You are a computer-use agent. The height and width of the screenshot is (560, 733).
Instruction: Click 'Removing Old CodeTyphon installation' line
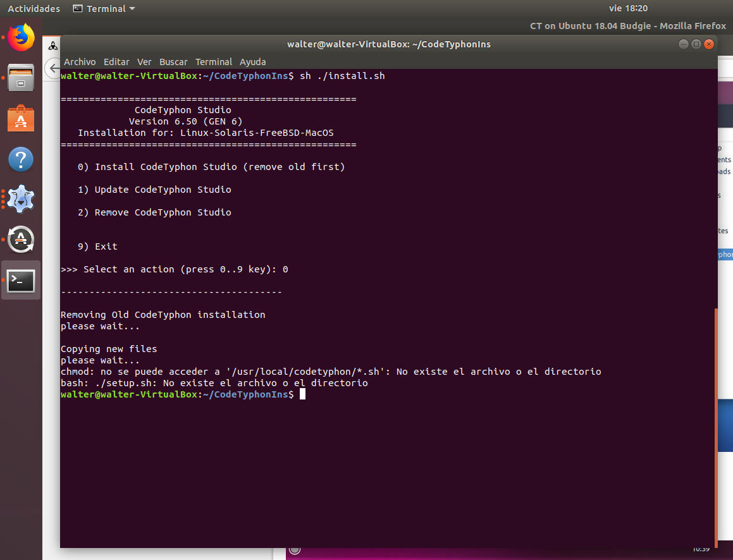click(x=163, y=315)
